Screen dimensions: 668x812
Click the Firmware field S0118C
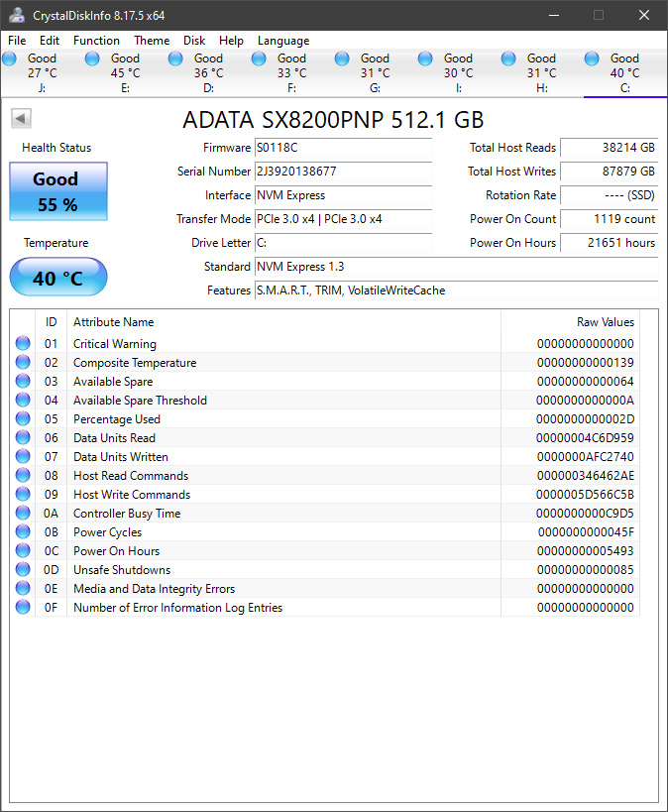click(343, 148)
